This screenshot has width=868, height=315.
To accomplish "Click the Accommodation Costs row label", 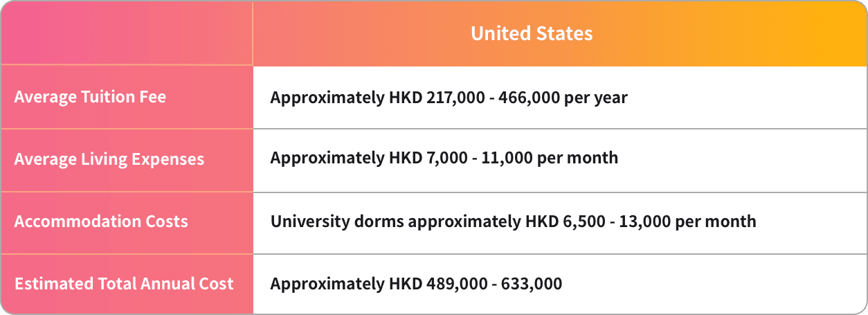I will point(101,222).
